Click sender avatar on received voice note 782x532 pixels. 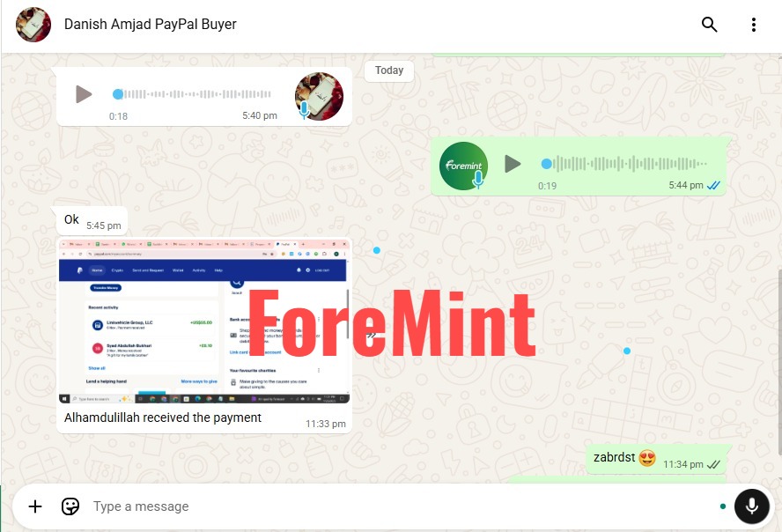pos(319,97)
